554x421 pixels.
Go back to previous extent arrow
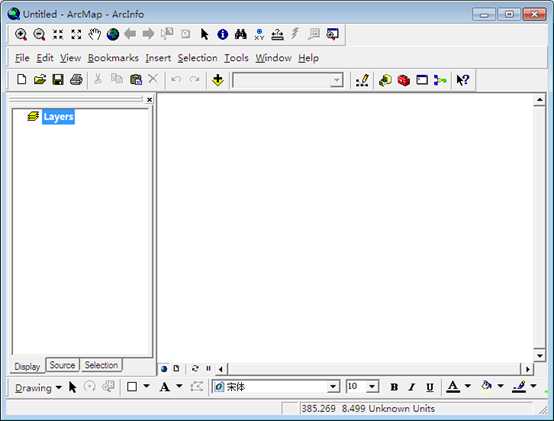click(x=131, y=34)
